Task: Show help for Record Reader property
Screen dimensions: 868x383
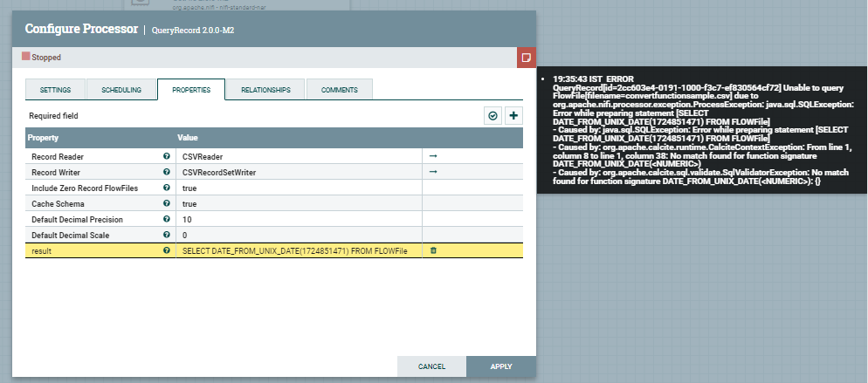Action: [x=166, y=156]
